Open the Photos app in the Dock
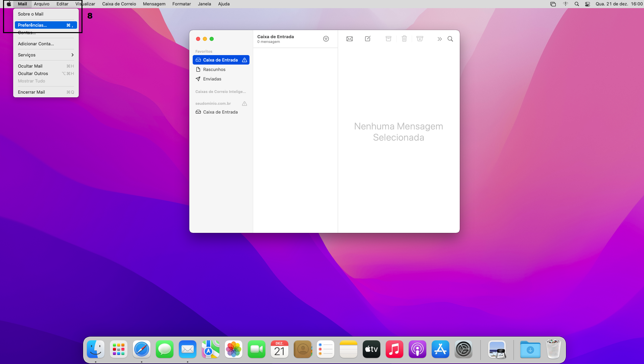The height and width of the screenshot is (364, 644). pos(234,349)
